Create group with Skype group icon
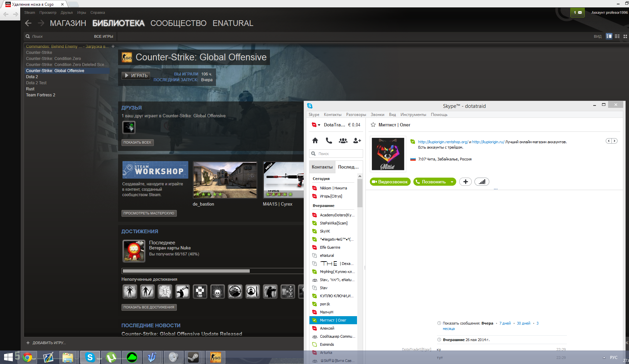Screen dimensions: 629x364 pyautogui.click(x=343, y=141)
